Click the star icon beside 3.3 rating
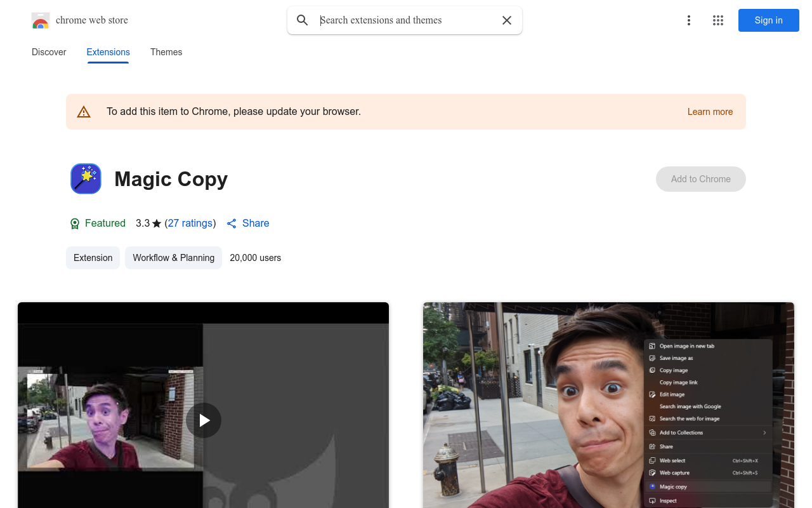This screenshot has width=812, height=508. coord(157,224)
